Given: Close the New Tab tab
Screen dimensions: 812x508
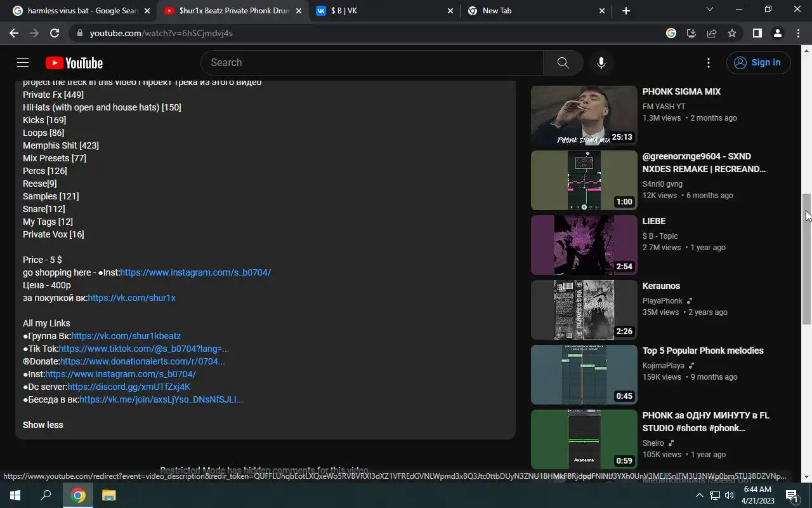Looking at the screenshot, I should [x=602, y=11].
